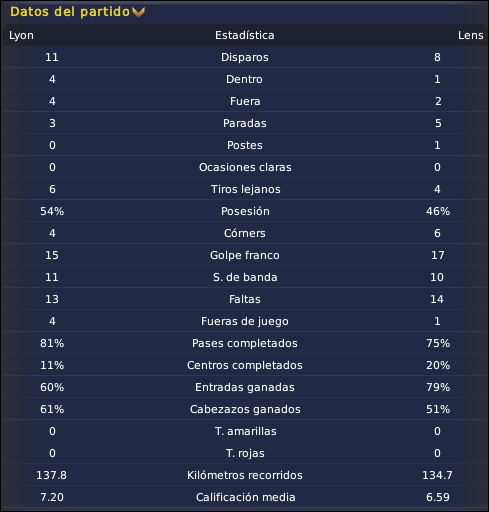Click the Calificación media label
Screen dimensions: 489x512
click(245, 497)
